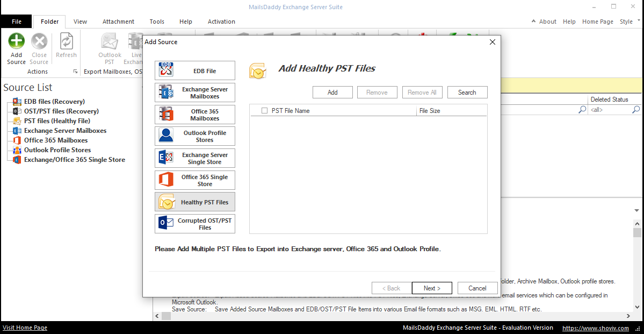This screenshot has height=334, width=644.
Task: Click the Next > button
Action: [x=432, y=288]
